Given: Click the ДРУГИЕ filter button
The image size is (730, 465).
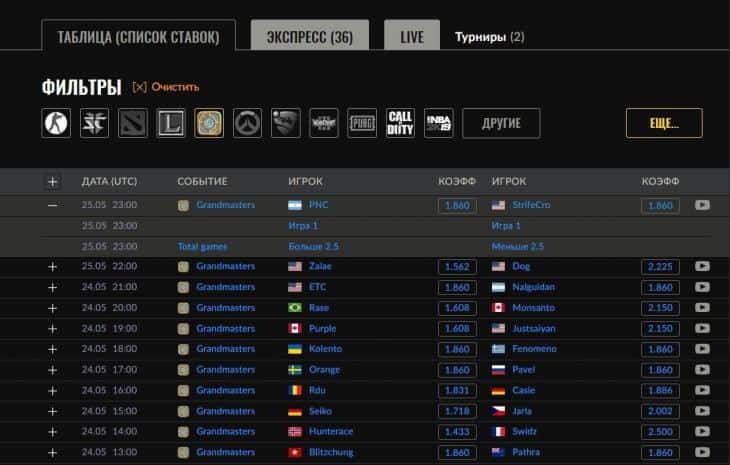Looking at the screenshot, I should 501,123.
